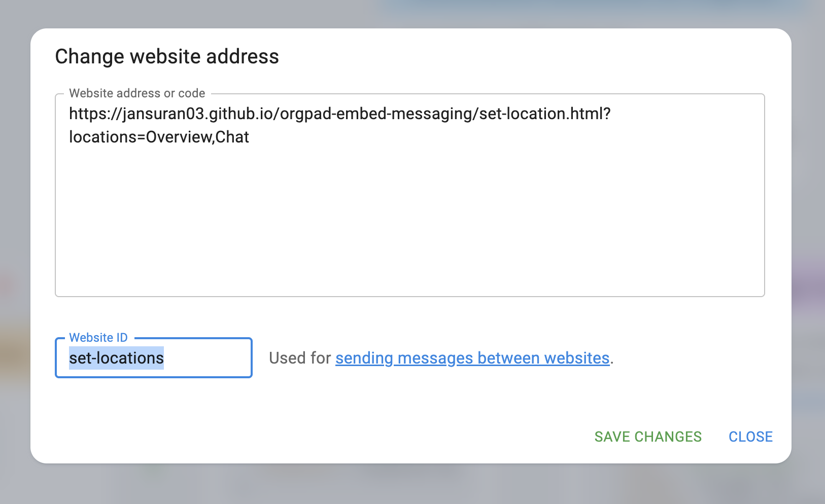Click the Used for helper text

click(x=299, y=358)
